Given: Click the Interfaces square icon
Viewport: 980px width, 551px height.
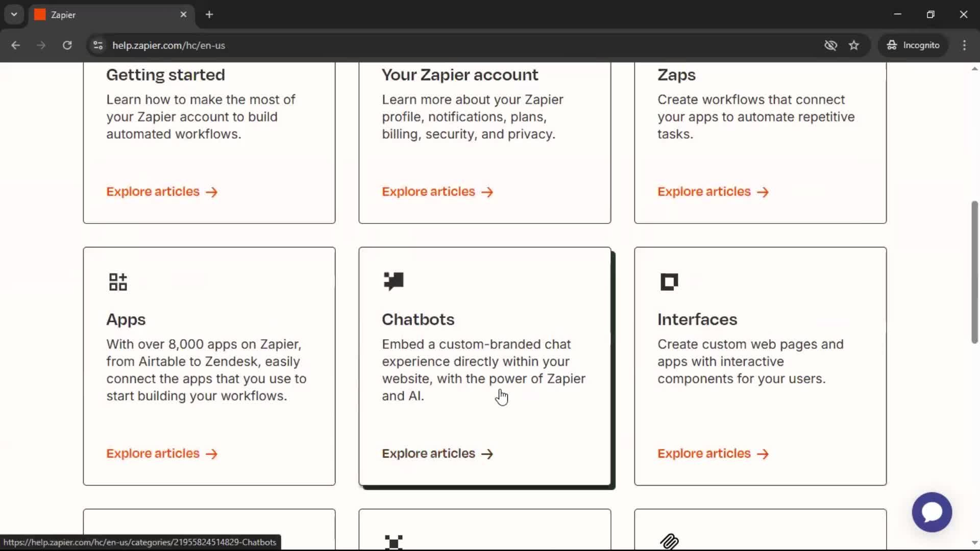Looking at the screenshot, I should click(669, 282).
